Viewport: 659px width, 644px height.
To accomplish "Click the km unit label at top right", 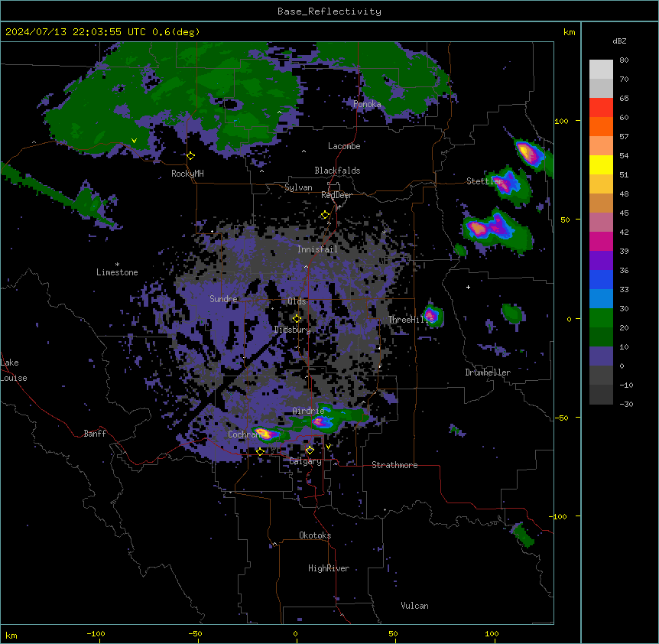I will coord(569,32).
